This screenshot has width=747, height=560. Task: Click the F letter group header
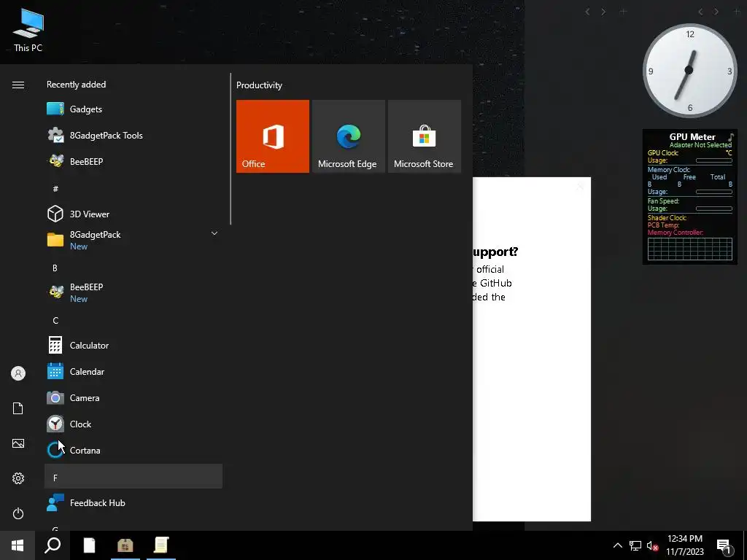133,476
